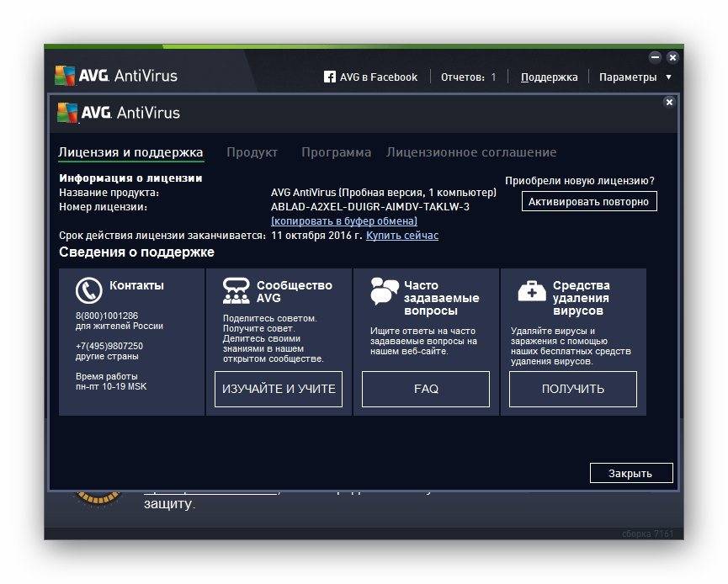Click the AVG logo in the main window

tap(65, 76)
